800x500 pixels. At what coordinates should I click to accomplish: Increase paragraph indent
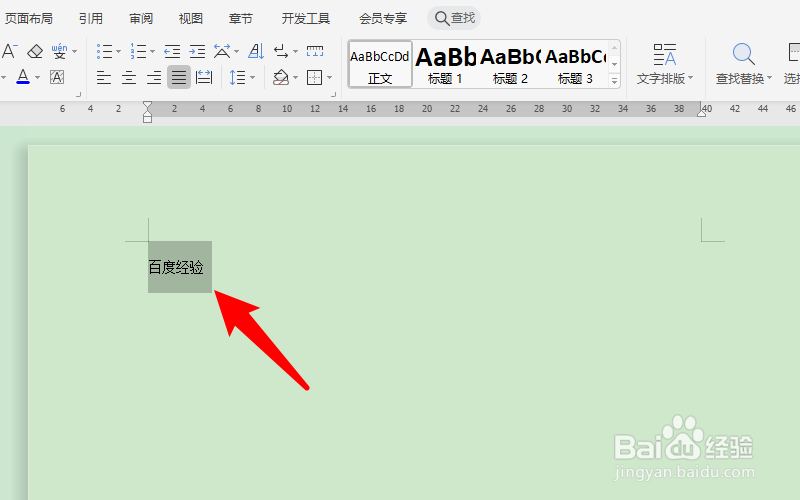click(x=197, y=51)
